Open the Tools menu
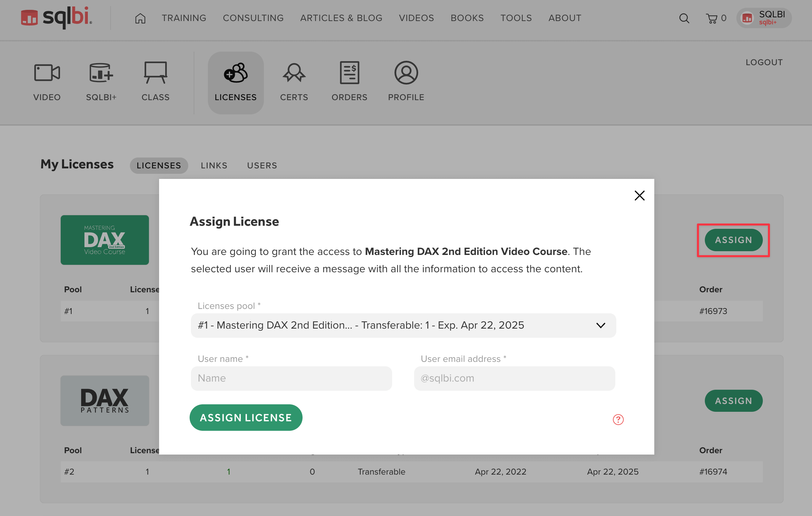Screen dimensions: 812x516 [x=516, y=18]
